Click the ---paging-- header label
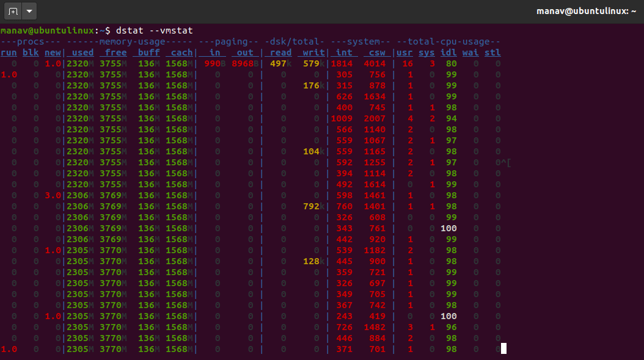644x360 pixels. click(x=227, y=41)
